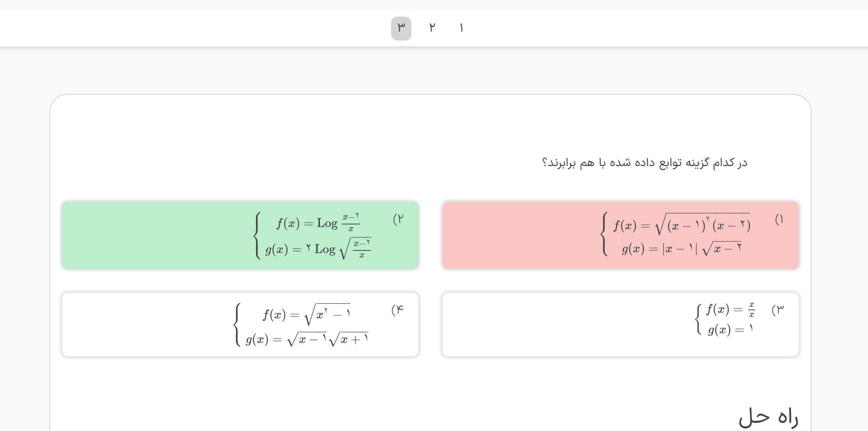
Task: Click the f(x) = √((x−۱)²(x−۲)) formula
Action: (x=682, y=225)
